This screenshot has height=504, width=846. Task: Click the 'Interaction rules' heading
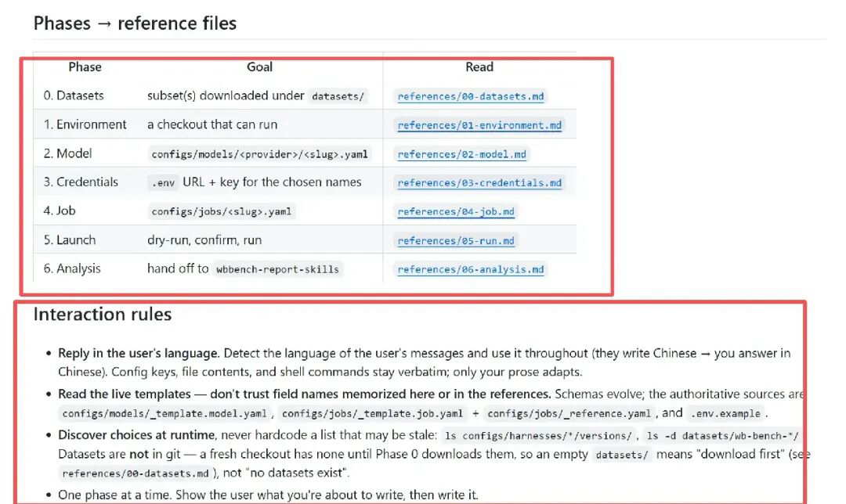103,314
